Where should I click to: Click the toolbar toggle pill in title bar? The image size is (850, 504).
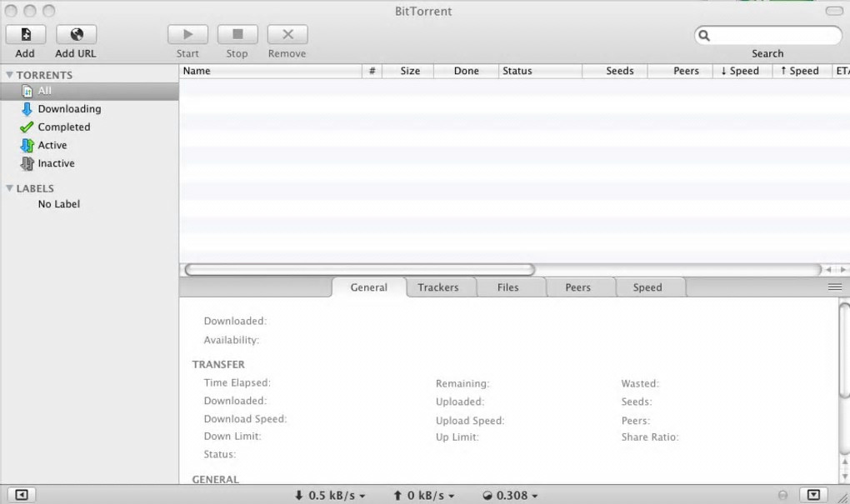coord(833,11)
